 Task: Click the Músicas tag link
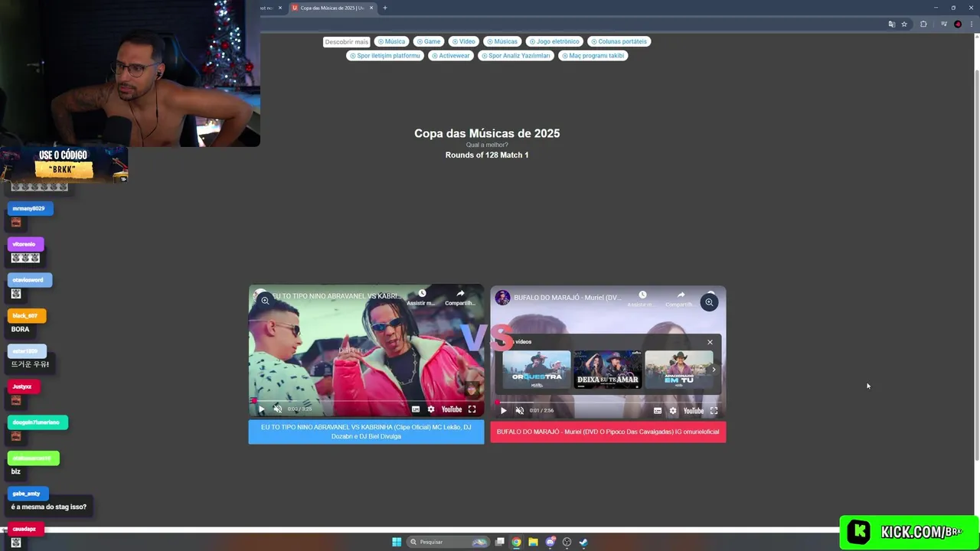[x=502, y=41]
